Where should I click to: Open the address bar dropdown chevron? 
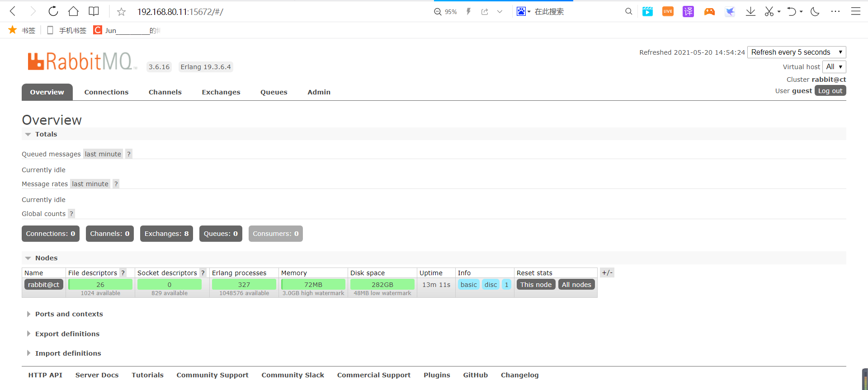click(500, 12)
